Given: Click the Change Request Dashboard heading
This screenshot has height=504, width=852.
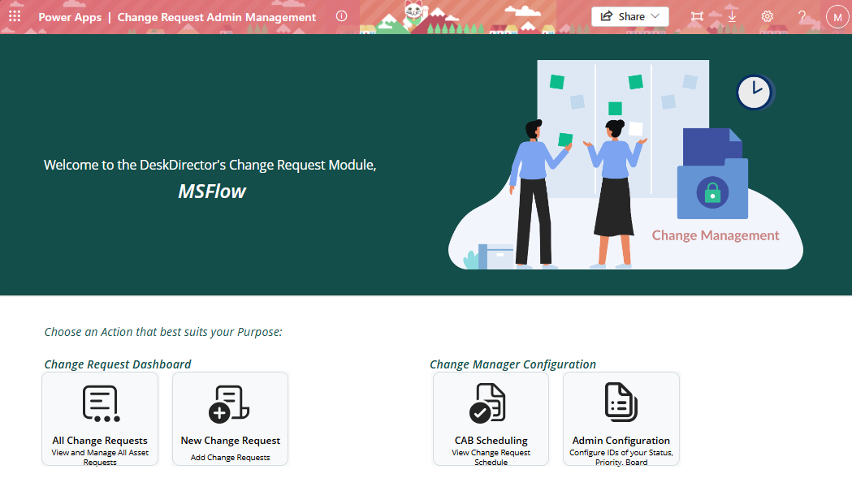Looking at the screenshot, I should tap(118, 364).
